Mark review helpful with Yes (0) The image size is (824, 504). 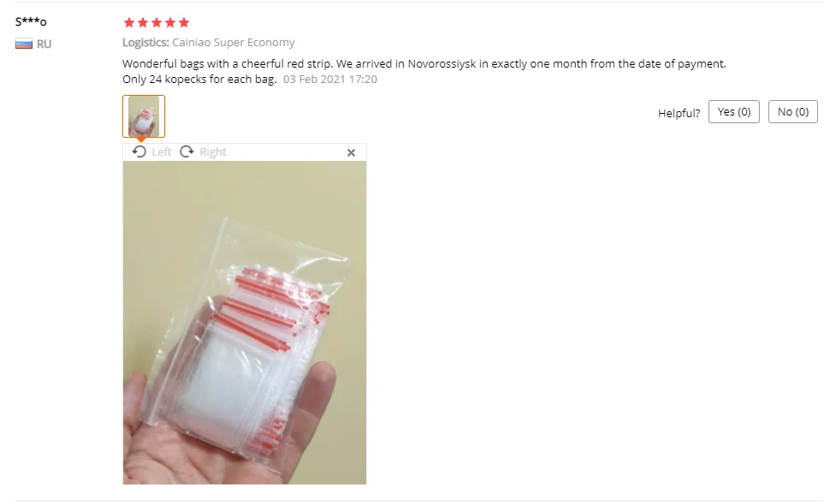click(733, 112)
